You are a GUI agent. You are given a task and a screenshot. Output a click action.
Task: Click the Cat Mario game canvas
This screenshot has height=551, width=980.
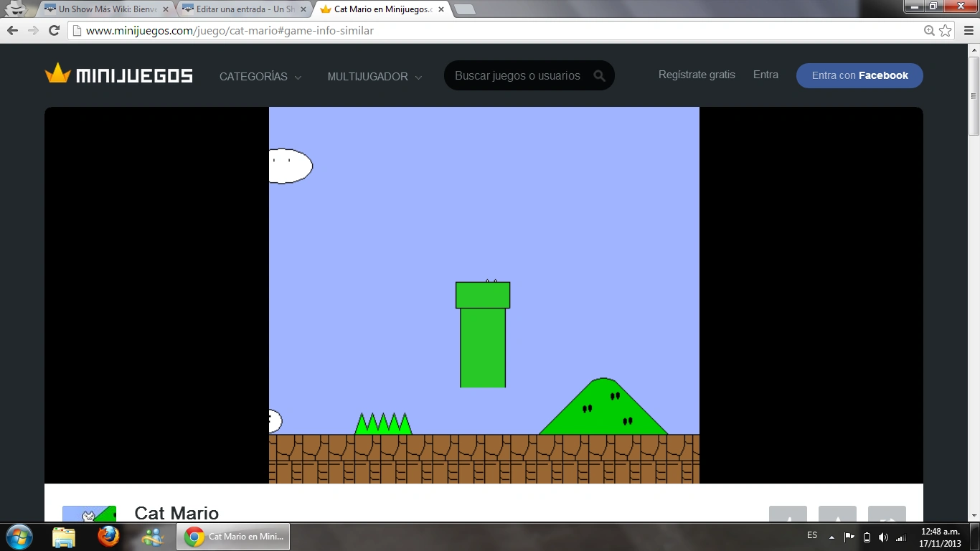coord(484,295)
